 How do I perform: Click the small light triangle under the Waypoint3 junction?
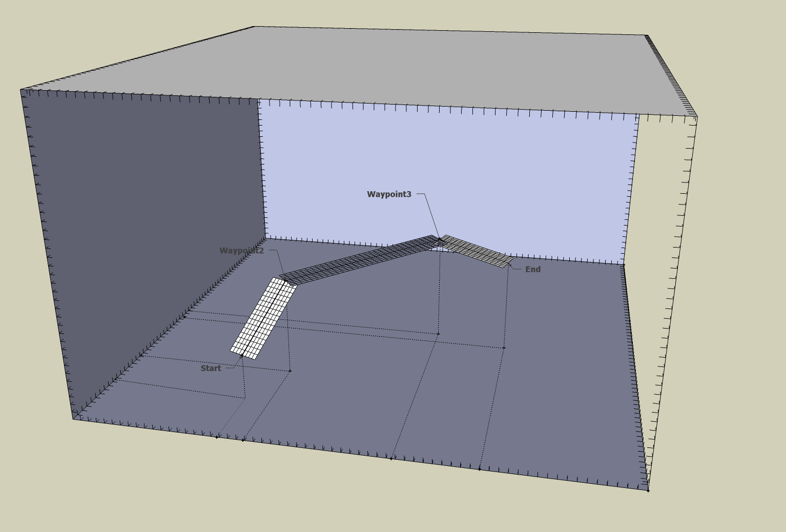[x=438, y=249]
